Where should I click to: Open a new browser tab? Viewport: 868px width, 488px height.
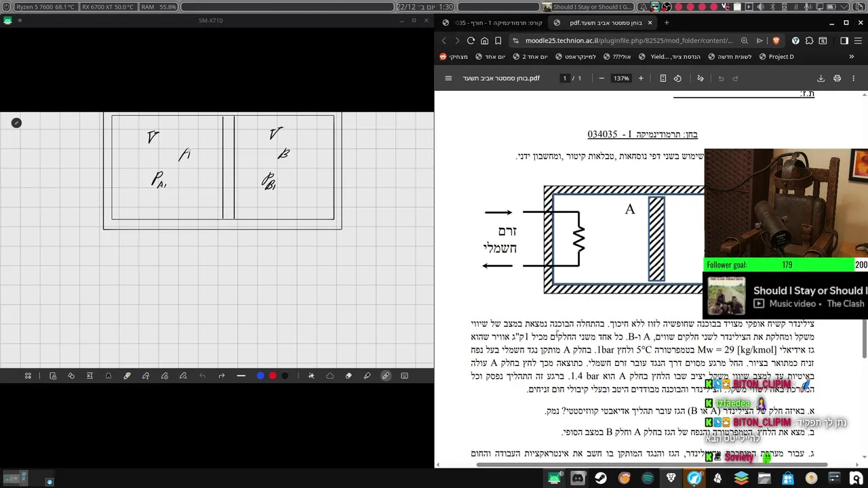667,22
